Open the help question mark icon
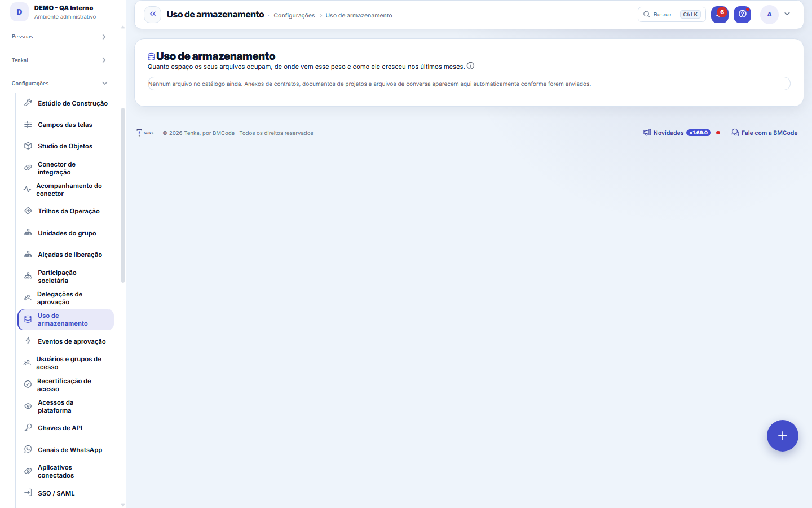This screenshot has height=508, width=812. 742,14
